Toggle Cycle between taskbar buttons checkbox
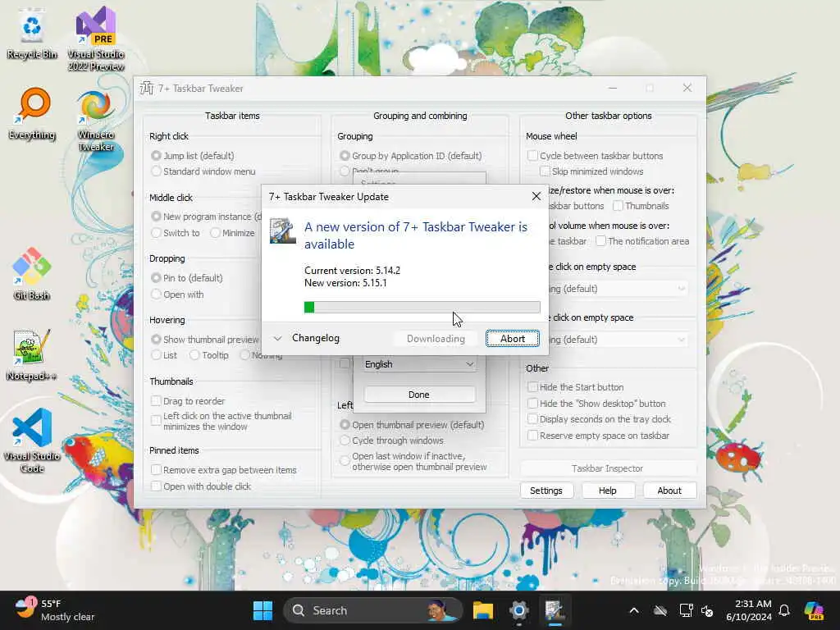 pyautogui.click(x=532, y=156)
